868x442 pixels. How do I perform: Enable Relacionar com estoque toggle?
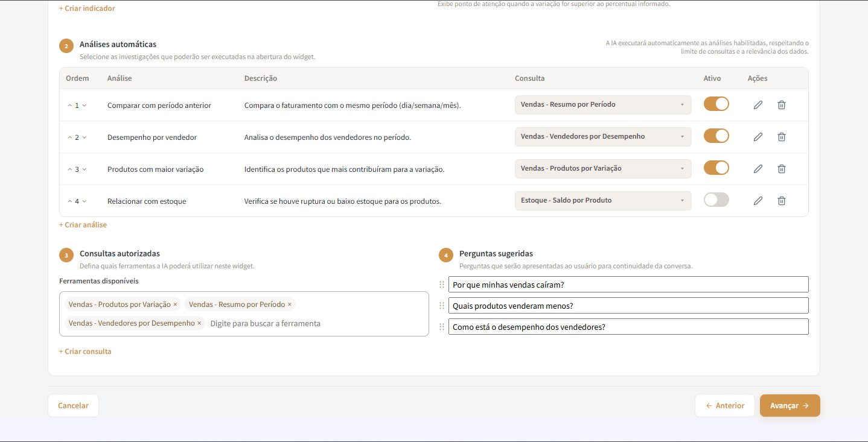coord(716,200)
